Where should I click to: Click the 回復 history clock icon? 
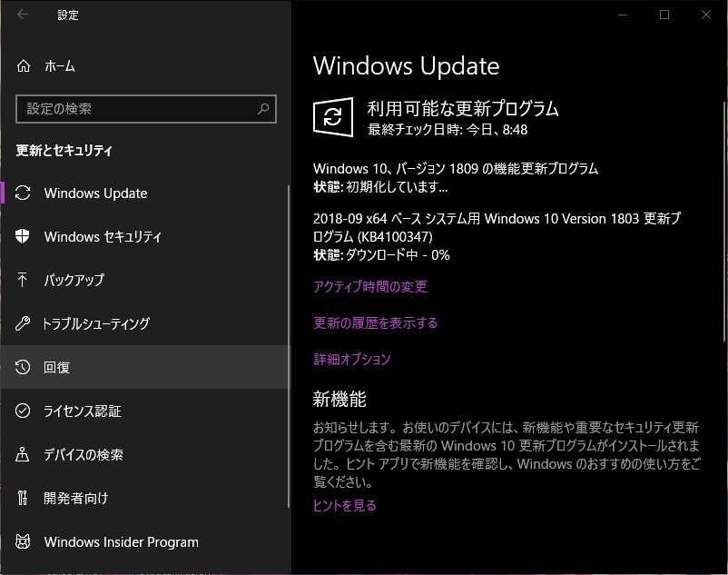[23, 367]
